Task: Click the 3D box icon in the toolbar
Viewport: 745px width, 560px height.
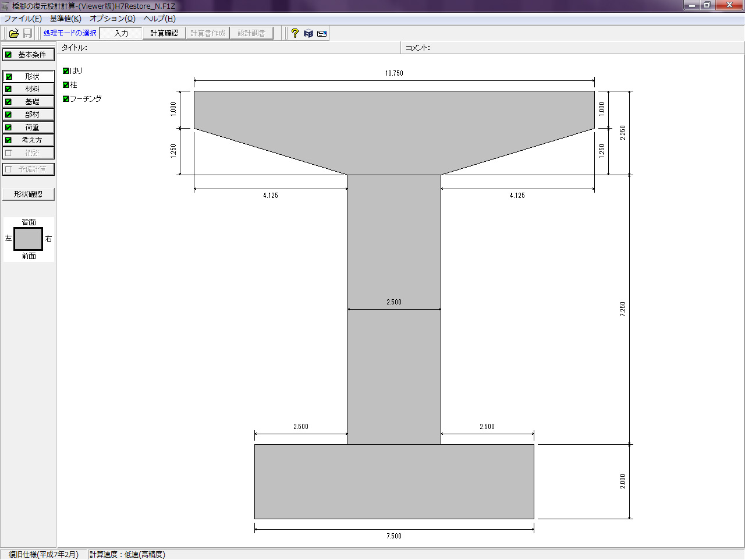Action: coord(308,33)
